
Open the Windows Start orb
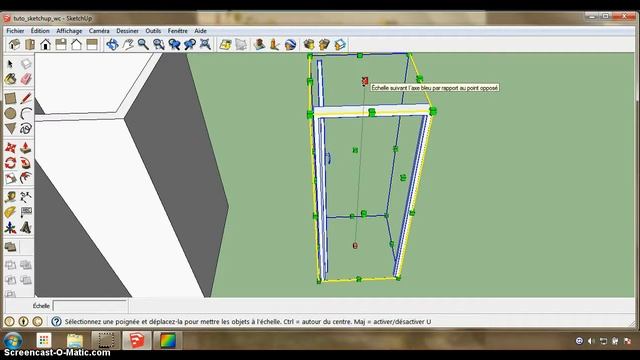(x=13, y=340)
